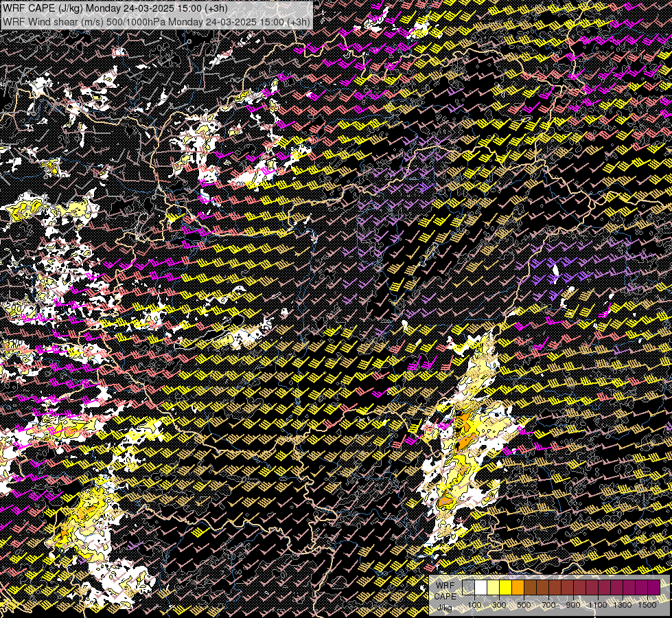This screenshot has width=672, height=618.
Task: Select the purple 1500 J/kg legend swatch
Action: tap(654, 587)
